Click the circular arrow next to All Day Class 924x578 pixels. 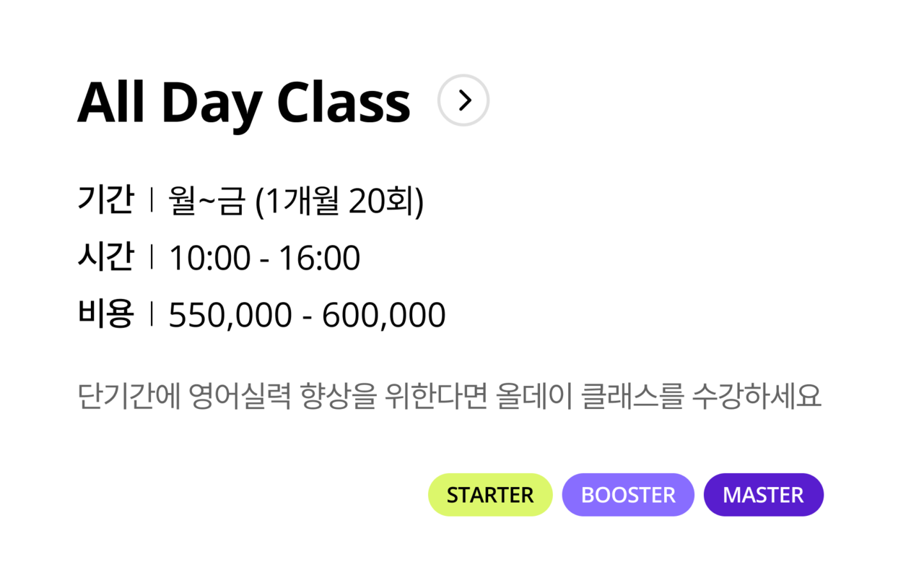463,100
